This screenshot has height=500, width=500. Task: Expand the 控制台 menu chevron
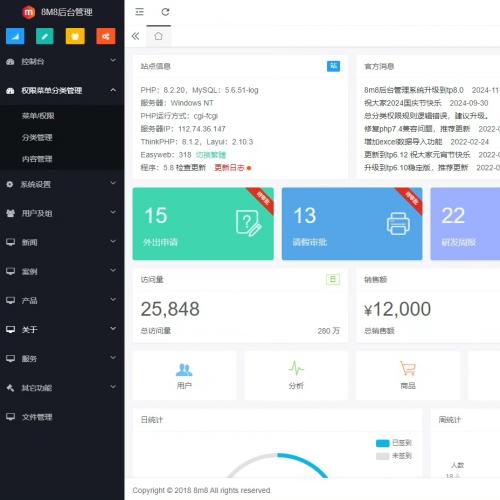click(x=113, y=61)
